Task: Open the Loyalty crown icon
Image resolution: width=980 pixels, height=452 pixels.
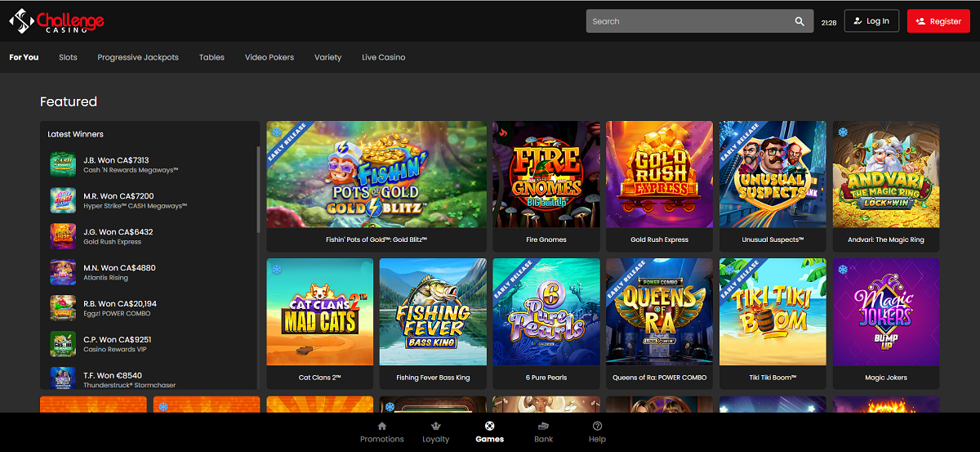Action: [435, 426]
